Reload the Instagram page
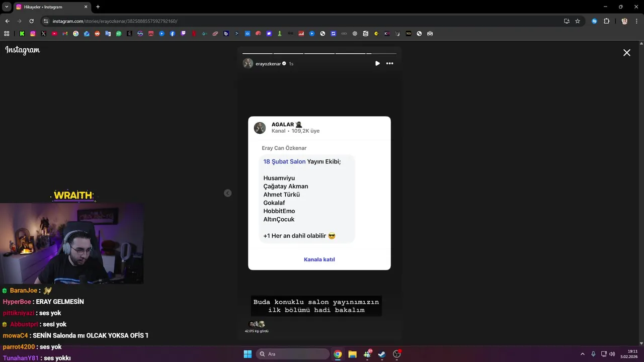 tap(31, 21)
